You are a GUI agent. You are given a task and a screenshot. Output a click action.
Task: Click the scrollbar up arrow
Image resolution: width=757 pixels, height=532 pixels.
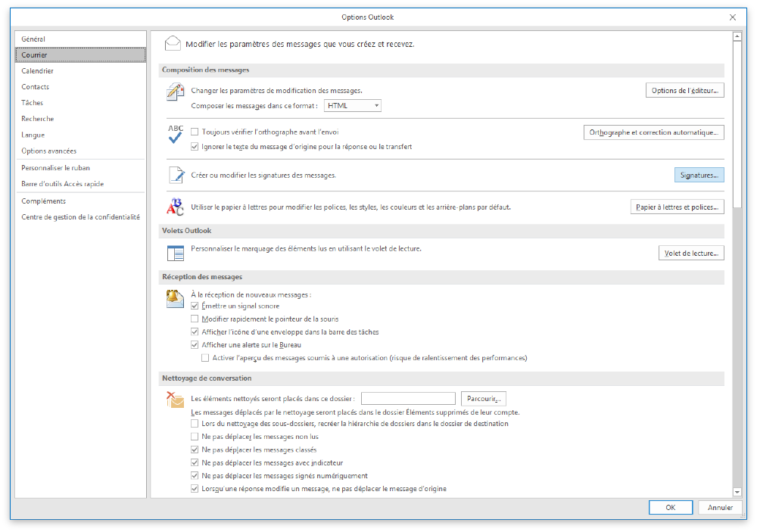[x=737, y=36]
